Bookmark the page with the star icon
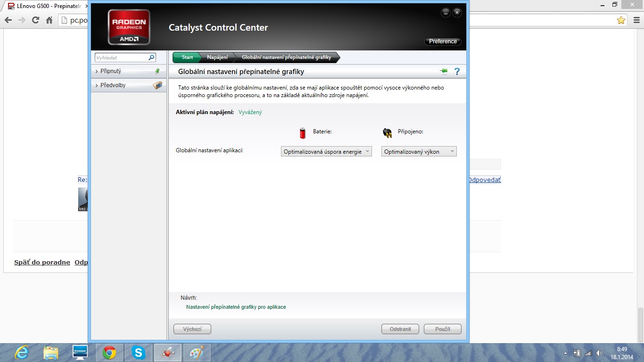This screenshot has height=362, width=644. [621, 20]
